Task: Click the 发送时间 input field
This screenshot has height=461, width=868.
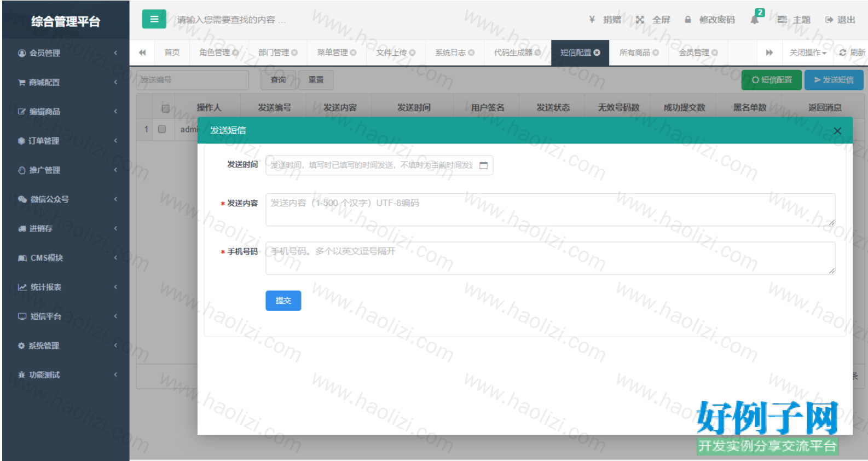Action: point(379,165)
